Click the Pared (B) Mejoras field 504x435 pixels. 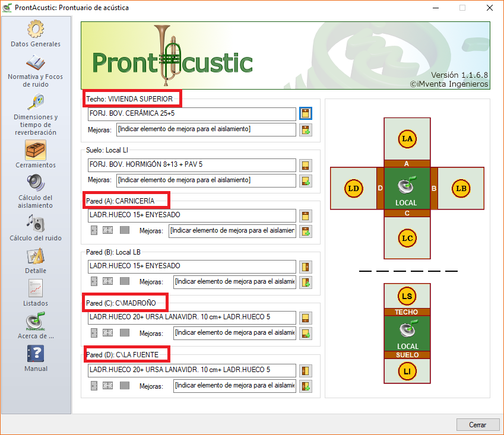pyautogui.click(x=234, y=282)
